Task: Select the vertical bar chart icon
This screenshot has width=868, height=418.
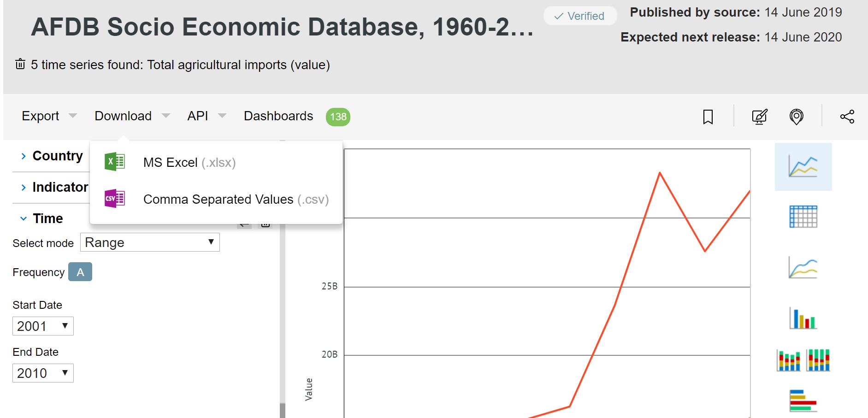Action: [x=803, y=318]
